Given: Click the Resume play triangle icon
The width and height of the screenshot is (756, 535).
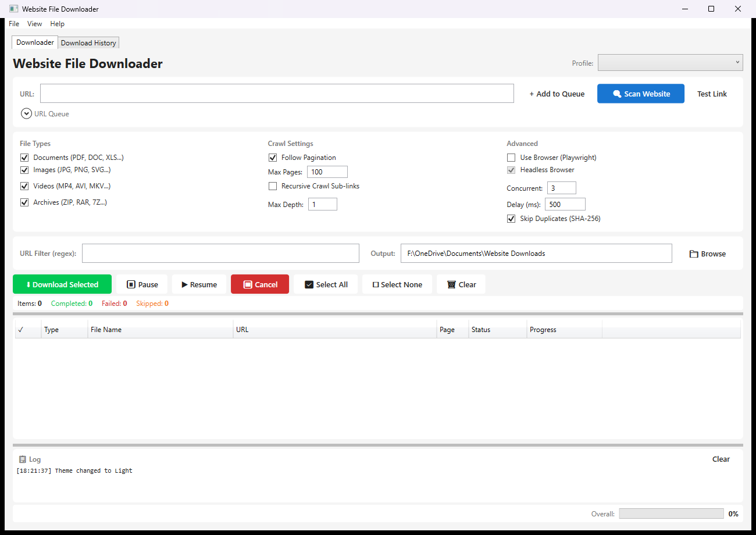Looking at the screenshot, I should click(184, 285).
